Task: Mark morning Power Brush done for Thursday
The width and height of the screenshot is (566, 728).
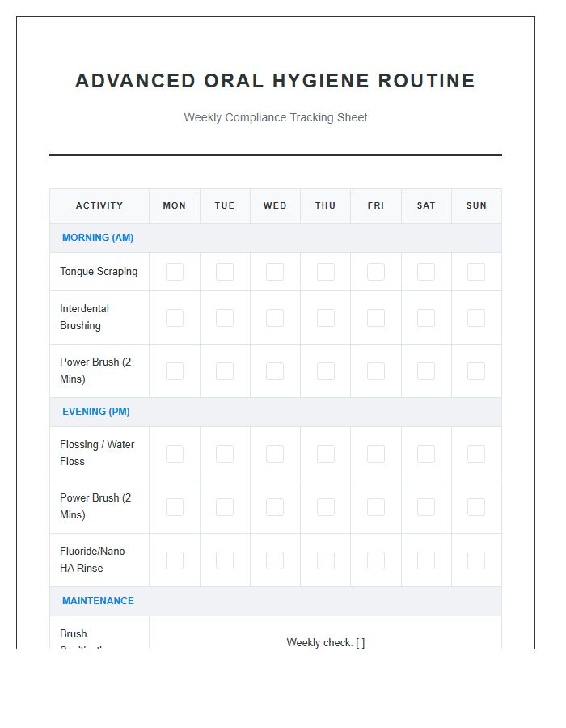Action: click(326, 371)
